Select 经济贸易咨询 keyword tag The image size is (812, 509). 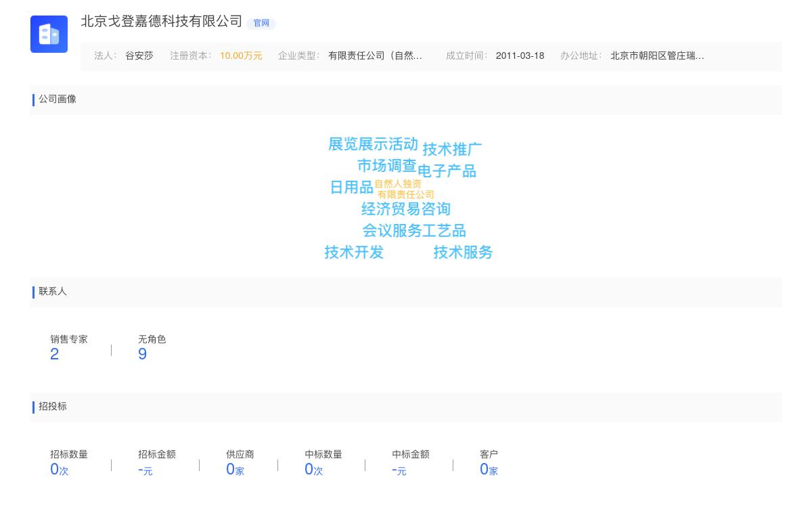coord(407,208)
